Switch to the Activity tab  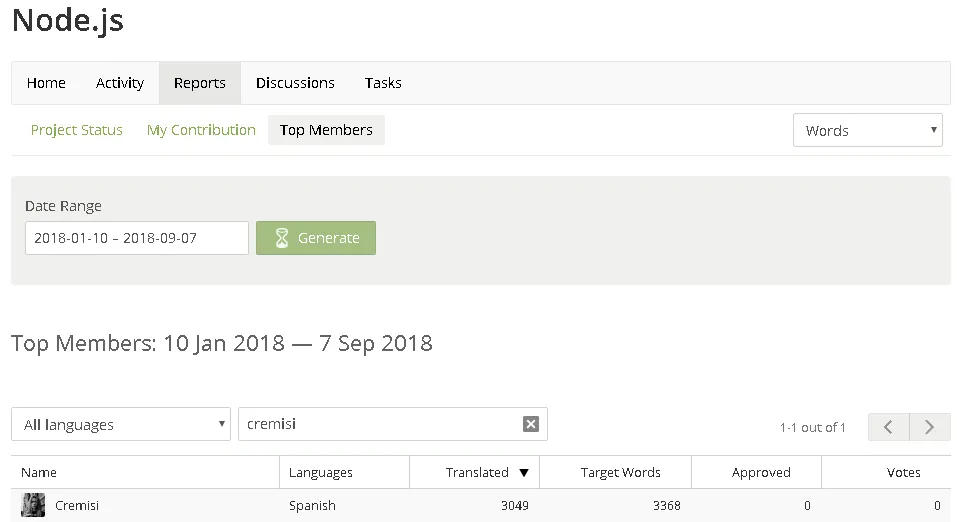[120, 83]
